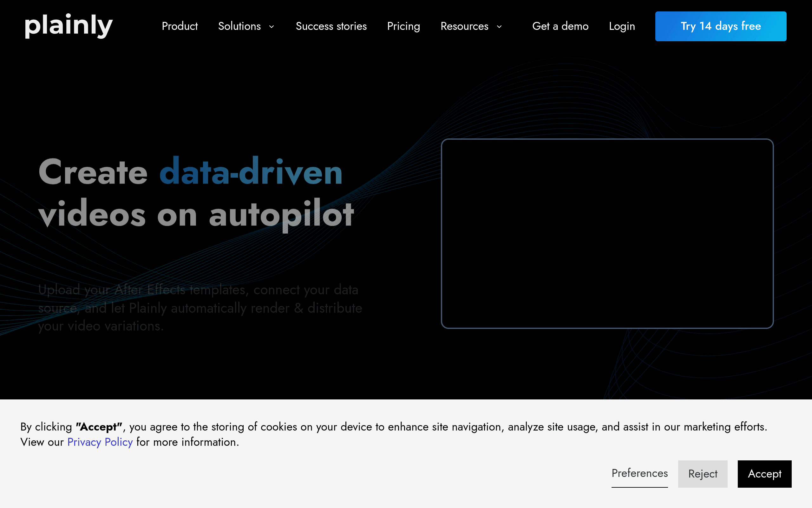This screenshot has width=812, height=508.
Task: Accept cookies
Action: [x=764, y=474]
